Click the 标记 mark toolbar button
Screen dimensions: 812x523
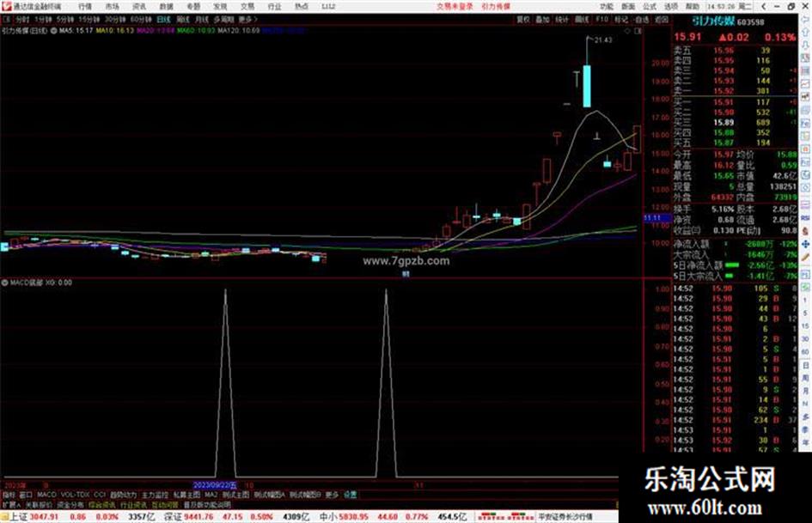click(621, 19)
